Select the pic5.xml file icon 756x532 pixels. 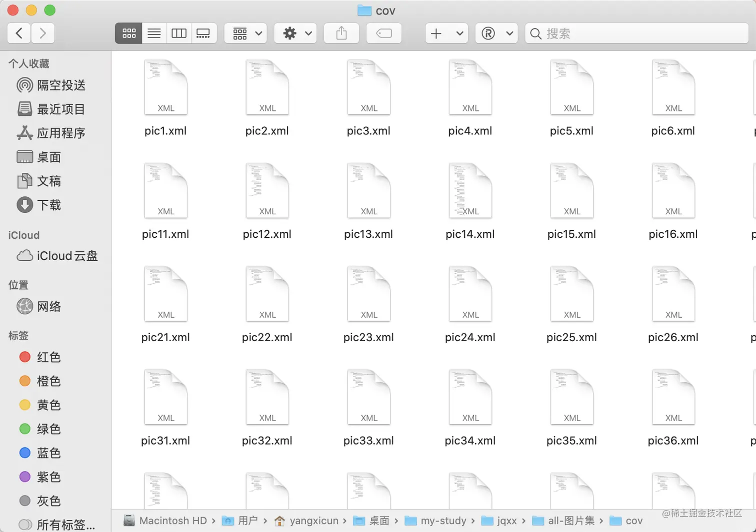(572, 87)
